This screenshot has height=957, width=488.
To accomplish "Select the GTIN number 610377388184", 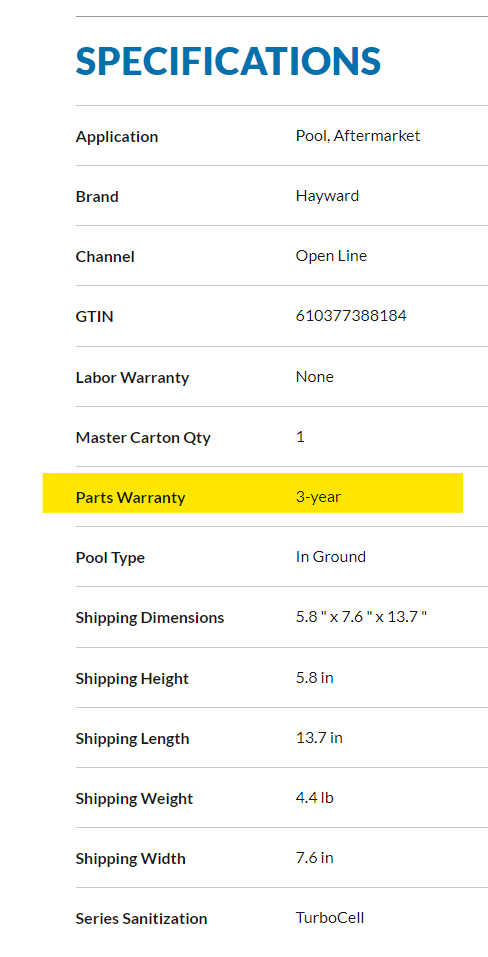I will pos(351,316).
